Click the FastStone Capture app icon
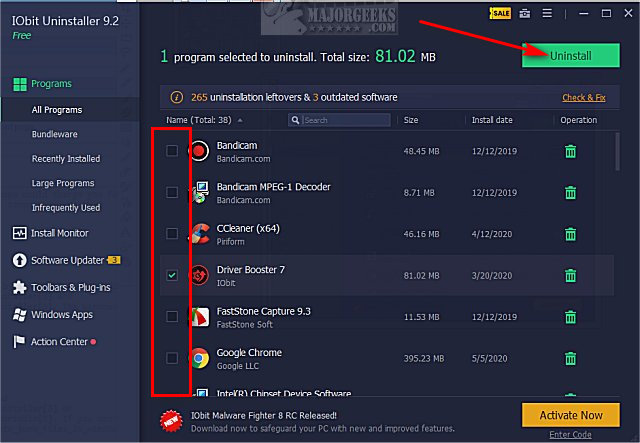Viewport: 640px width, 443px height. (200, 317)
